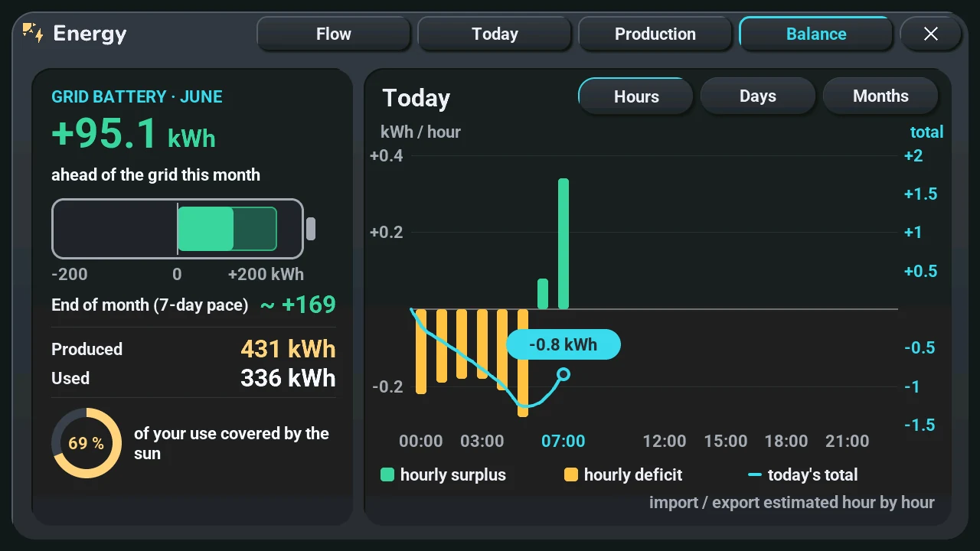Click the 'kWh / hour' axis heading

pos(420,132)
